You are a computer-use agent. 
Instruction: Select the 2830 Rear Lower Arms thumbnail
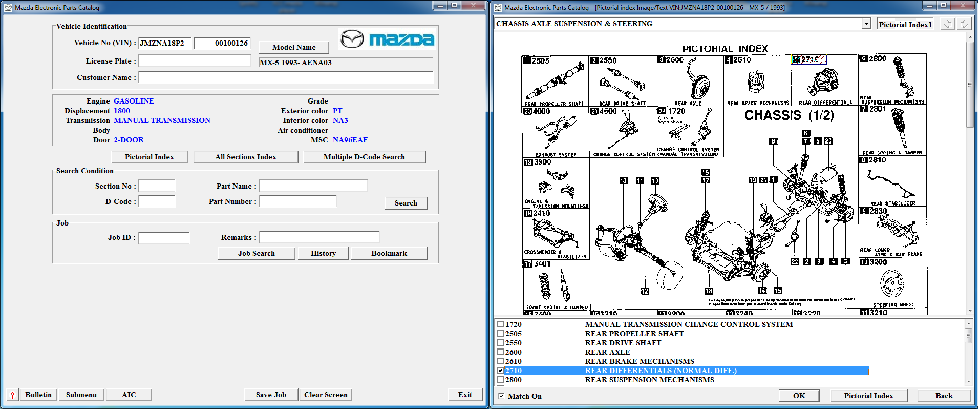[892, 232]
